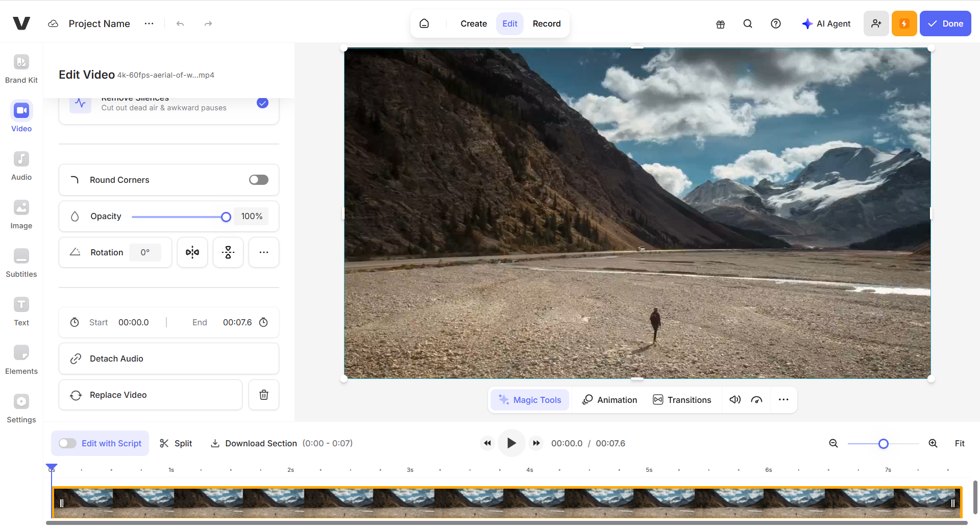Viewport: 980px width, 527px height.
Task: Select the Audio panel in sidebar
Action: point(21,164)
